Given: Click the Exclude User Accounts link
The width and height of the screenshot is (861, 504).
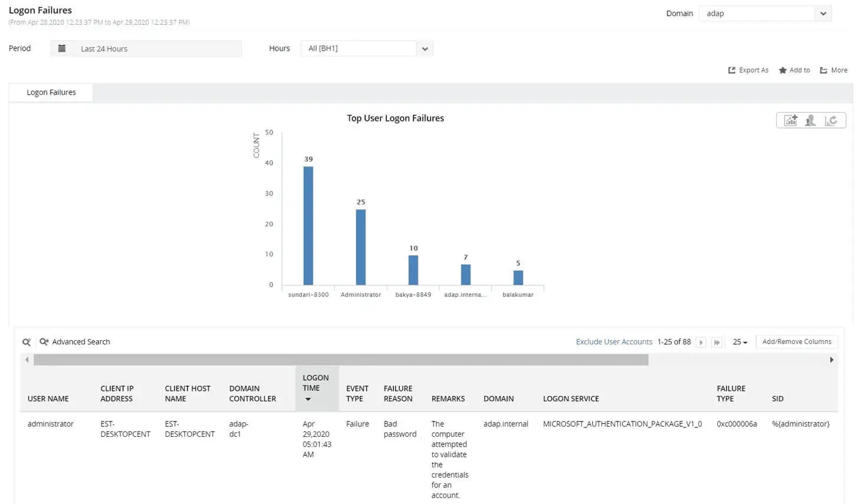Looking at the screenshot, I should [x=613, y=341].
